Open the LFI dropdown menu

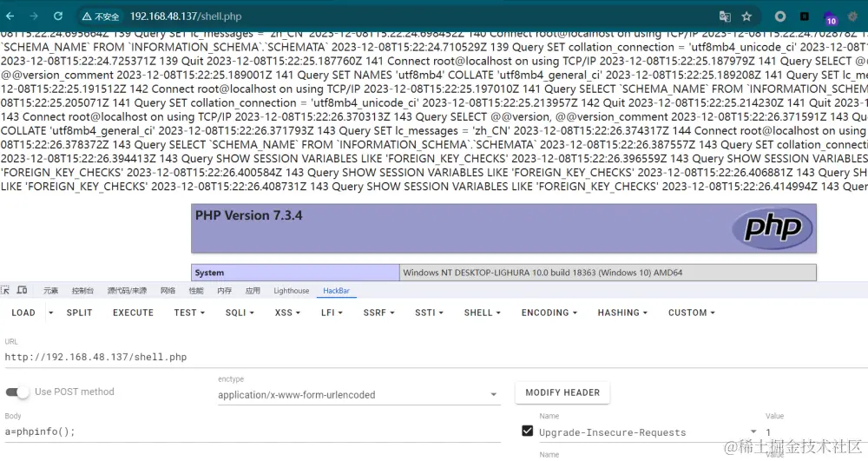(x=332, y=313)
